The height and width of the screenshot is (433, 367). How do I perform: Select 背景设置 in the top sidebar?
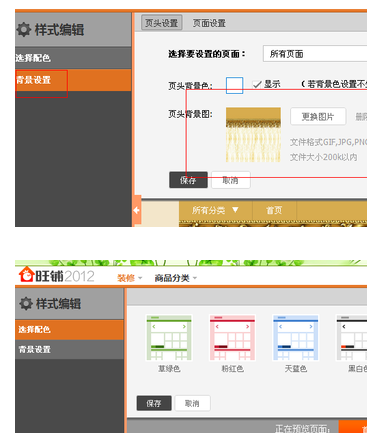pos(73,80)
